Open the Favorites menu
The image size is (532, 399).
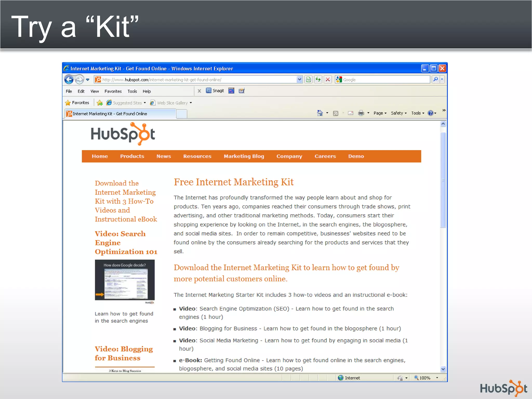[113, 91]
